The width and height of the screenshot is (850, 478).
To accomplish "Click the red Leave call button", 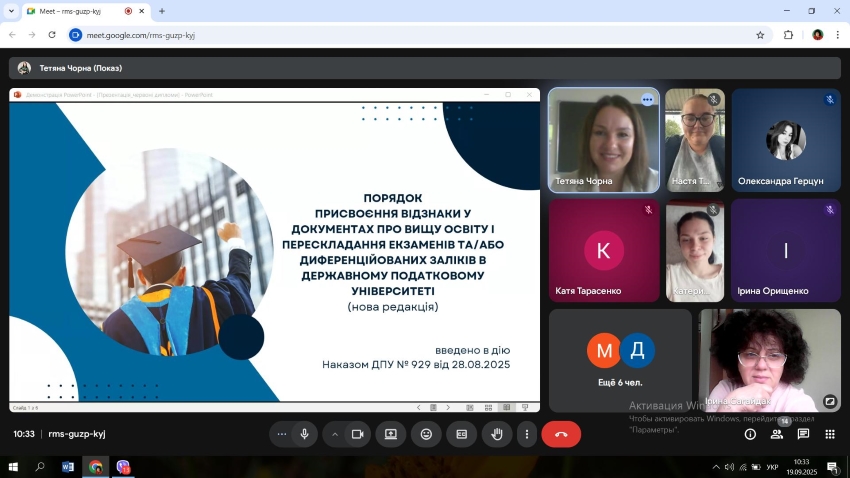I will point(561,434).
